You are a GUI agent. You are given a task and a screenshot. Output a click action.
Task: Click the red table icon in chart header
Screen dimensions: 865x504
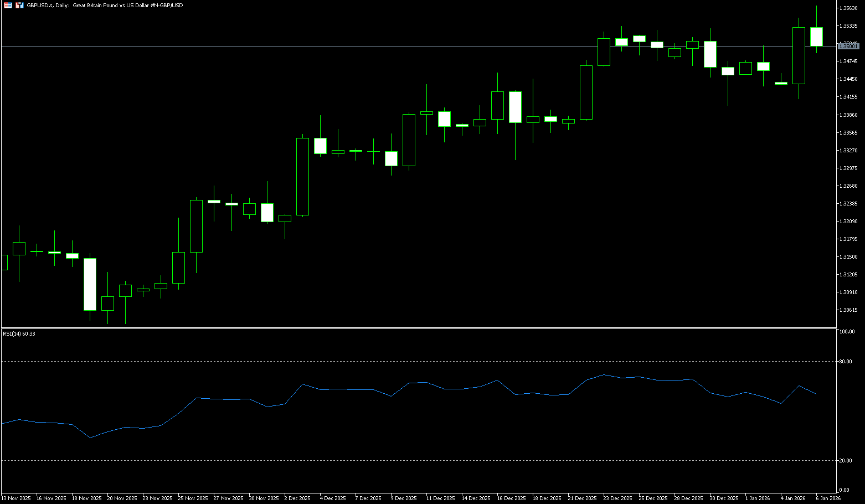pyautogui.click(x=8, y=5)
